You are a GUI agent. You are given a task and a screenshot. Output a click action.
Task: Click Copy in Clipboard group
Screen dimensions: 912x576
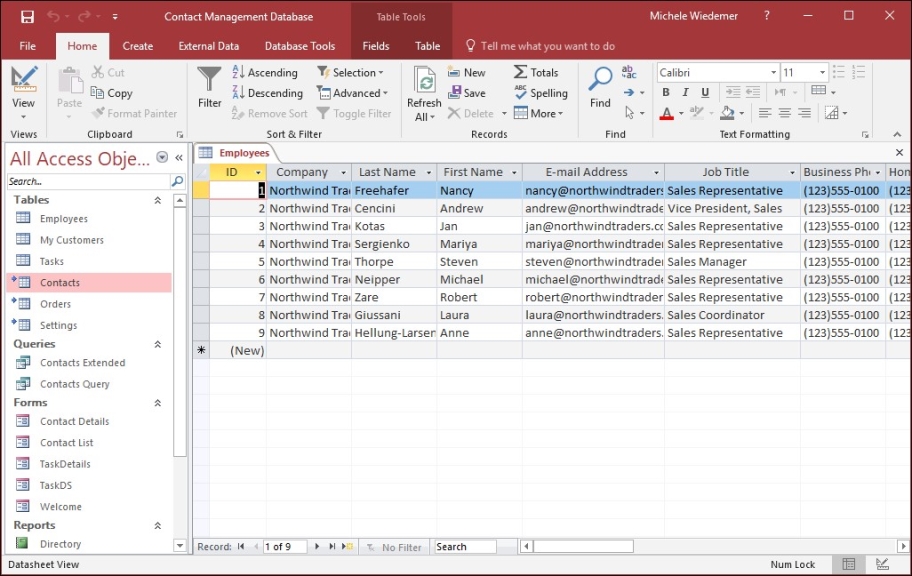pyautogui.click(x=112, y=93)
